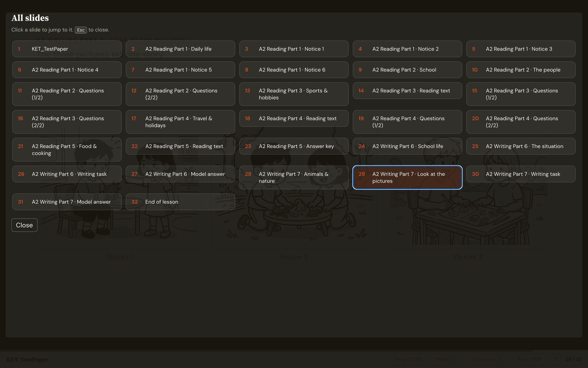Select slide 4 Notice 2
Image resolution: width=588 pixels, height=368 pixels.
coord(407,49)
